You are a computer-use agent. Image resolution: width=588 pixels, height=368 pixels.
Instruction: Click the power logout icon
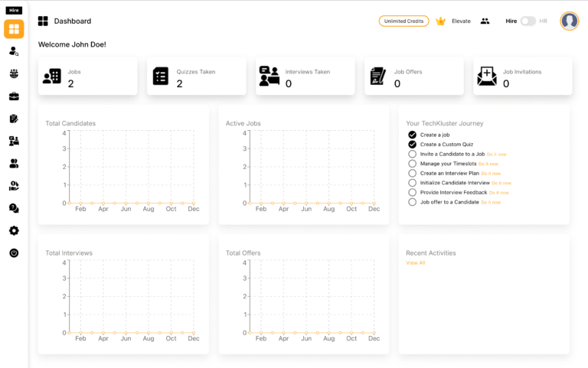pyautogui.click(x=14, y=252)
